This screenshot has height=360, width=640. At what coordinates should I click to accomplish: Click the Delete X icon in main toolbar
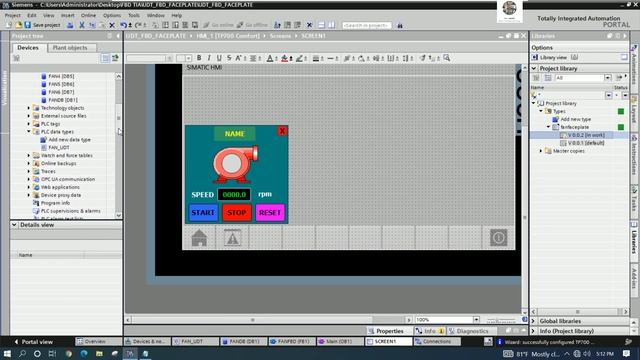(112, 25)
